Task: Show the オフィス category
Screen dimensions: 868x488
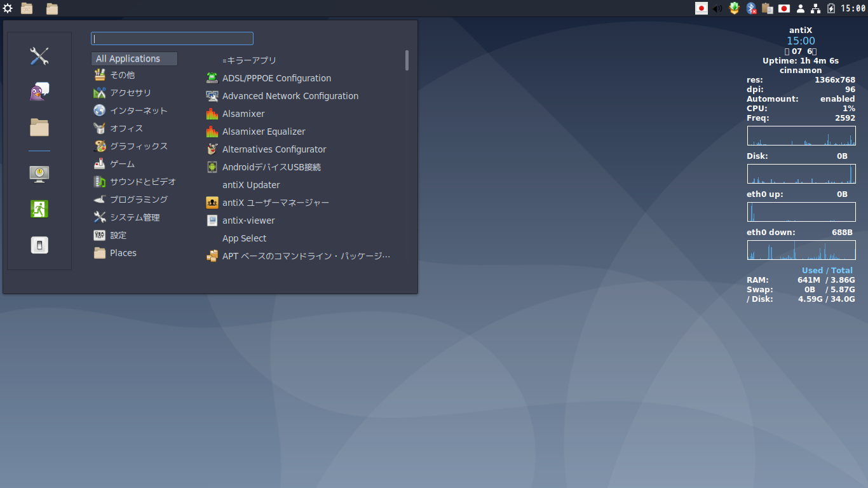Action: click(x=134, y=128)
